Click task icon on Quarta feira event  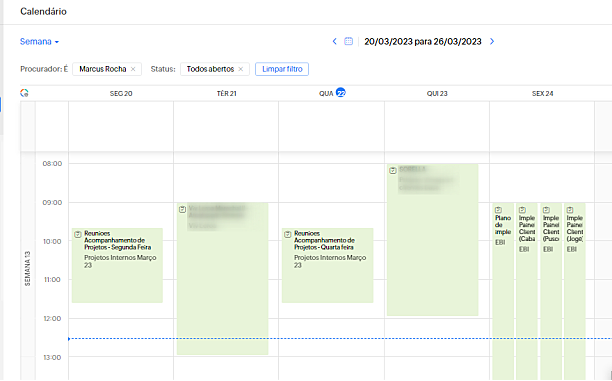288,234
